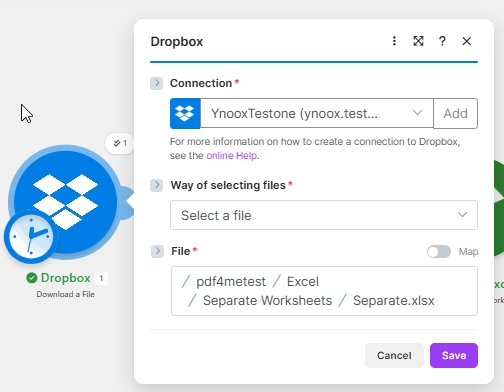Open the YnooxTestone connection dropdown
504x392 pixels.
point(317,113)
